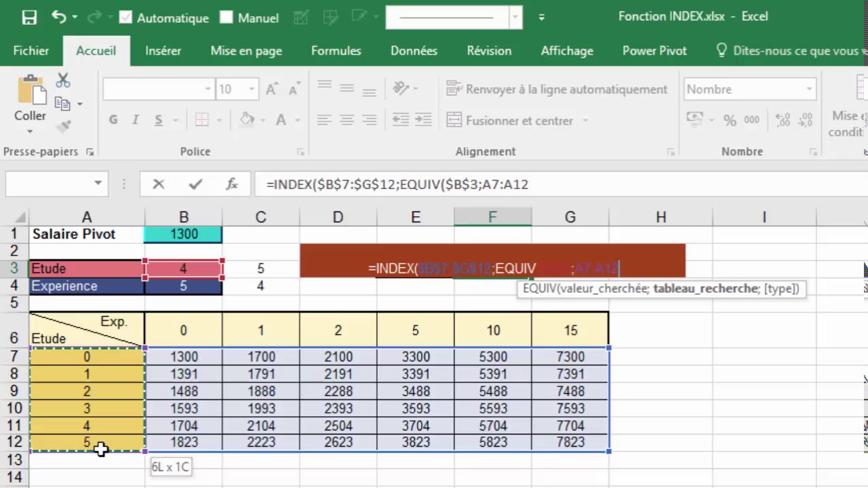Viewport: 868px width, 488px height.
Task: Select cell B1 containing 1300
Action: point(183,234)
